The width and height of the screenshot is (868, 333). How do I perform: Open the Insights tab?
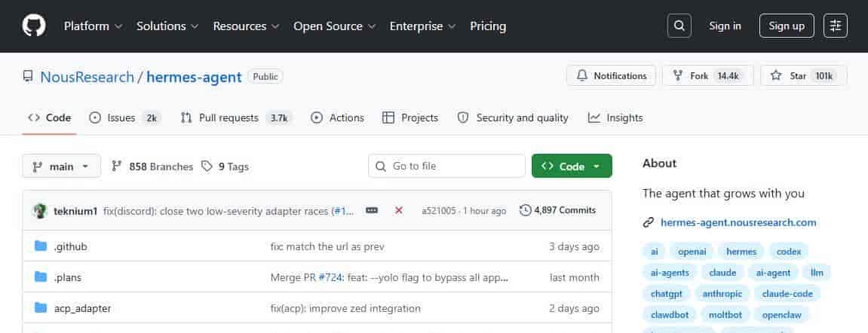click(615, 118)
